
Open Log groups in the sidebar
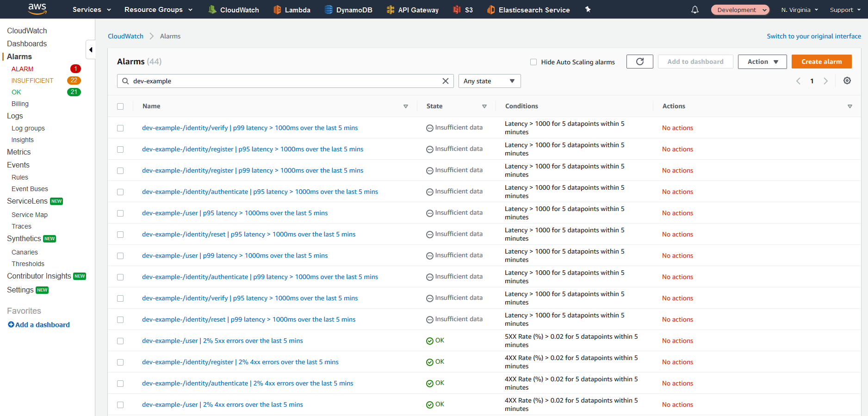coord(28,128)
